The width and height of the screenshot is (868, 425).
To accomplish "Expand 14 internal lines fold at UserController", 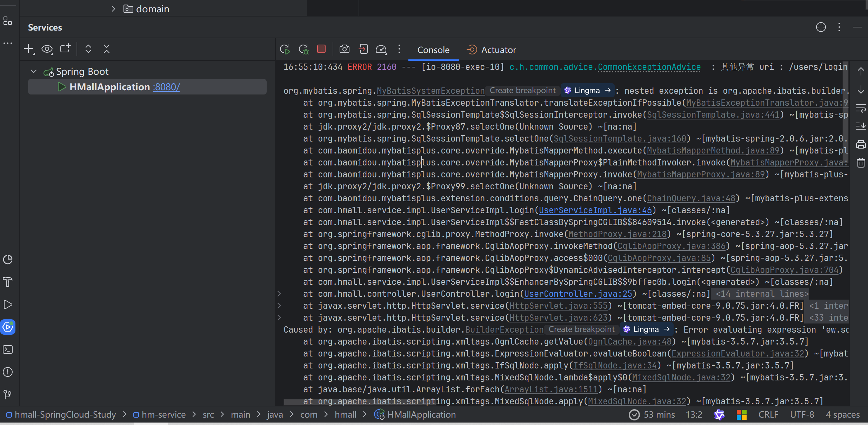I will pos(279,294).
